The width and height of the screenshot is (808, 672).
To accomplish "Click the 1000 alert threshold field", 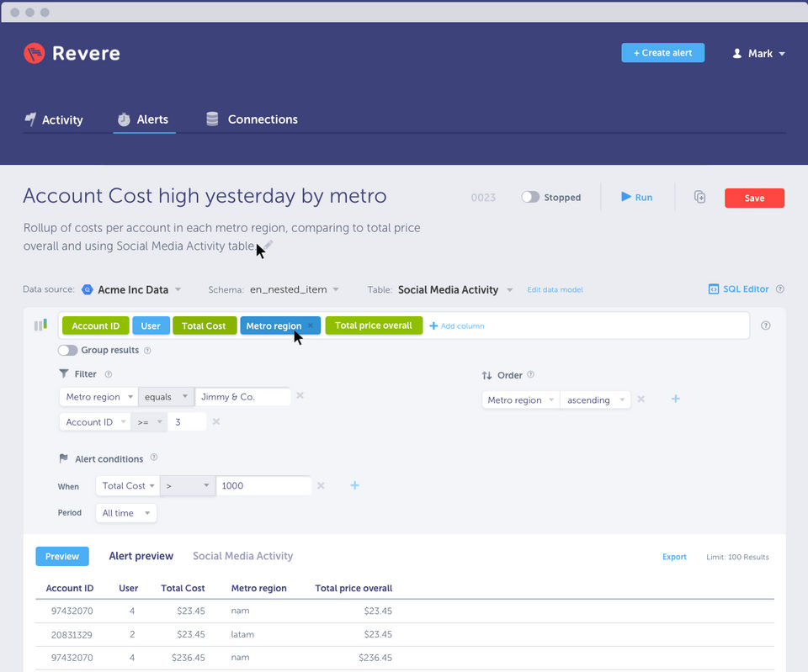I will (263, 485).
